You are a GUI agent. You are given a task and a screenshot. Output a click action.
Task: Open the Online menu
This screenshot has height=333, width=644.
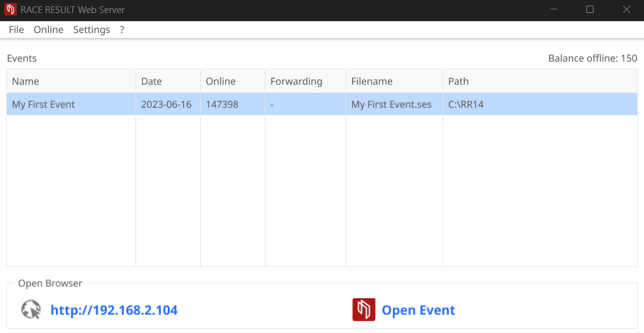(x=48, y=30)
